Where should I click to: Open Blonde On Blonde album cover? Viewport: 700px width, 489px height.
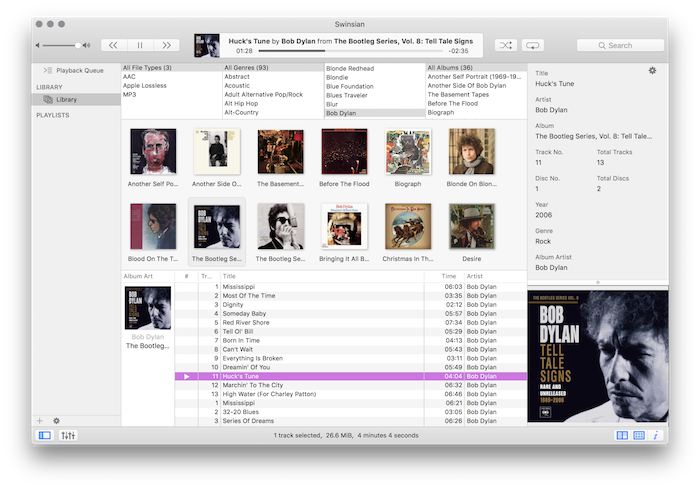click(x=472, y=151)
